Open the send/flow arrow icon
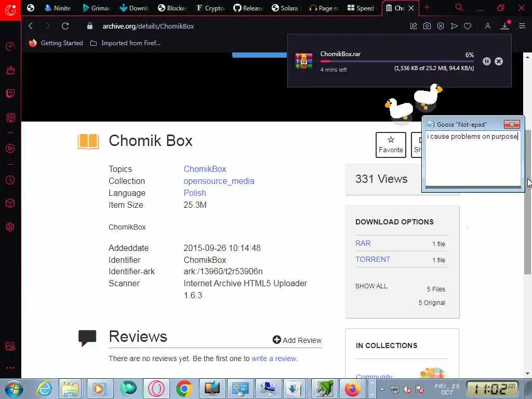Viewport: 532px width, 399px height. tap(454, 26)
